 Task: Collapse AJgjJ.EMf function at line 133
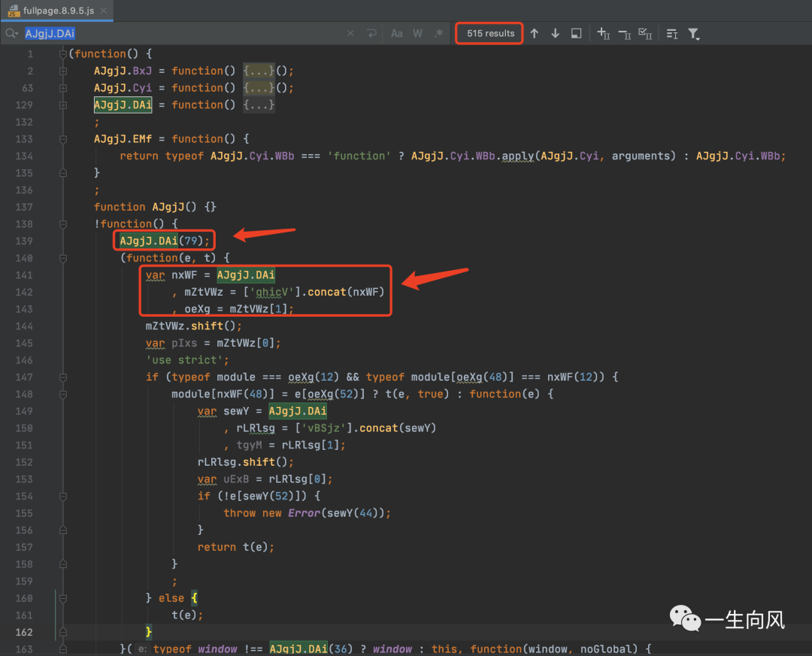pyautogui.click(x=62, y=139)
